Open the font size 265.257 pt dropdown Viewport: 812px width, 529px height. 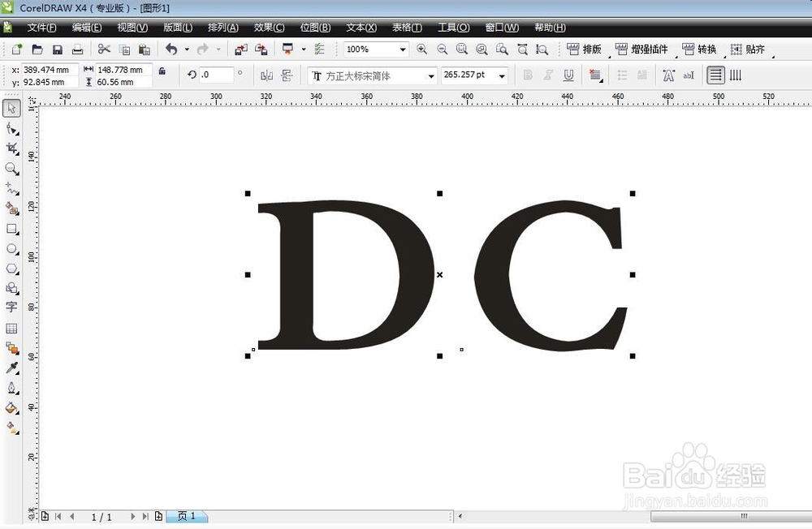click(x=502, y=76)
